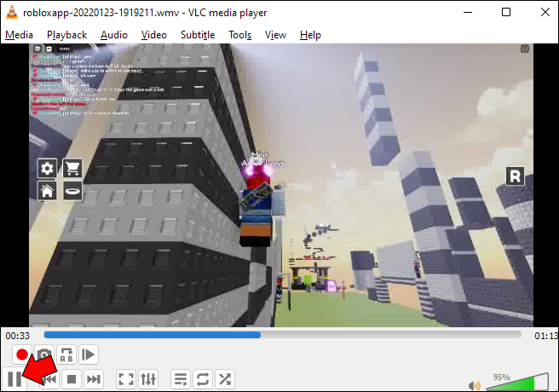Open the Tools menu
This screenshot has height=392, width=559.
click(239, 35)
